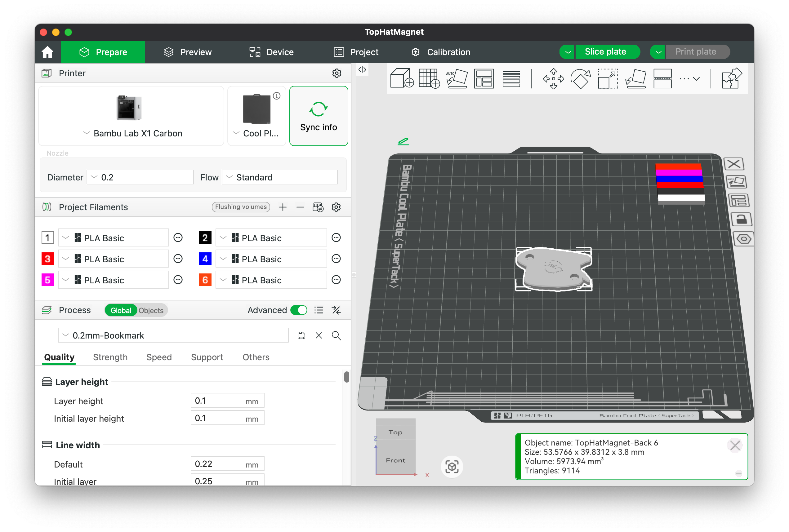The height and width of the screenshot is (532, 789).
Task: Select the Rotate tool
Action: click(580, 78)
